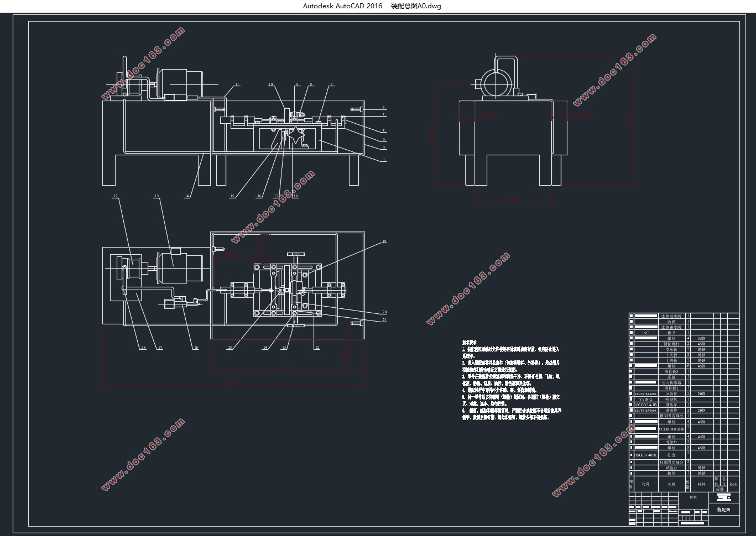Viewport: 756px width, 536px height.
Task: Click the 装配总图A0.dwg file title
Action: (x=415, y=6)
